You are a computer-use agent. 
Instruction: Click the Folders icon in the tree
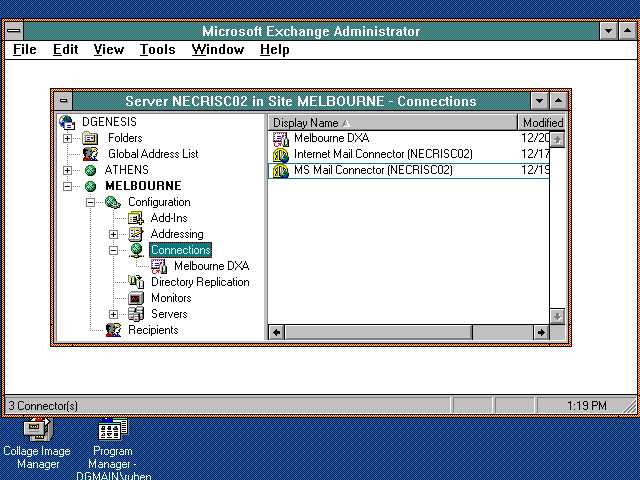(x=90, y=138)
